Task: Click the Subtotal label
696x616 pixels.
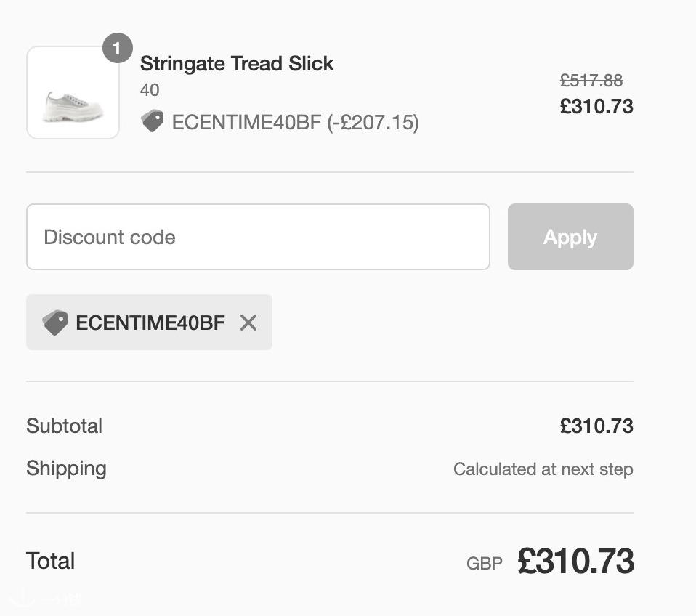Action: 65,426
